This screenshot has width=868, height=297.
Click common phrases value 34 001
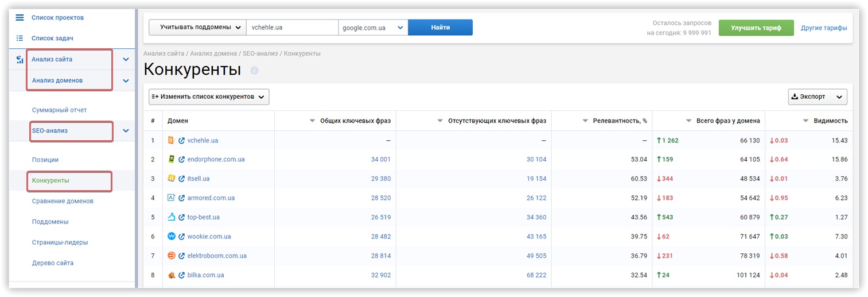tap(381, 159)
